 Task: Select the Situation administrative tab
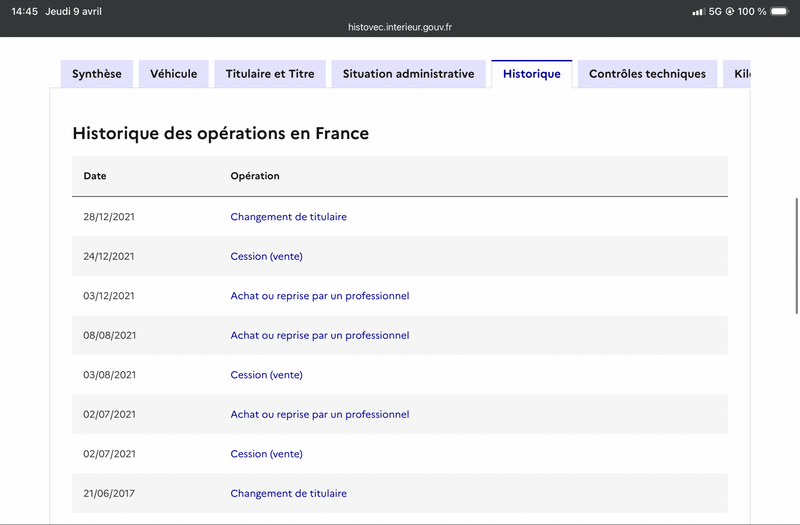[x=408, y=74]
